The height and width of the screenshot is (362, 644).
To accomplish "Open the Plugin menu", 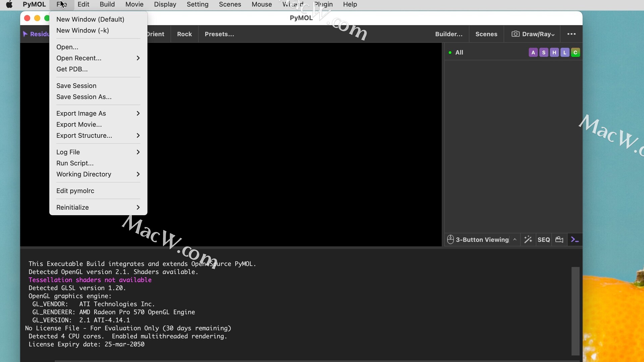I will (x=323, y=4).
